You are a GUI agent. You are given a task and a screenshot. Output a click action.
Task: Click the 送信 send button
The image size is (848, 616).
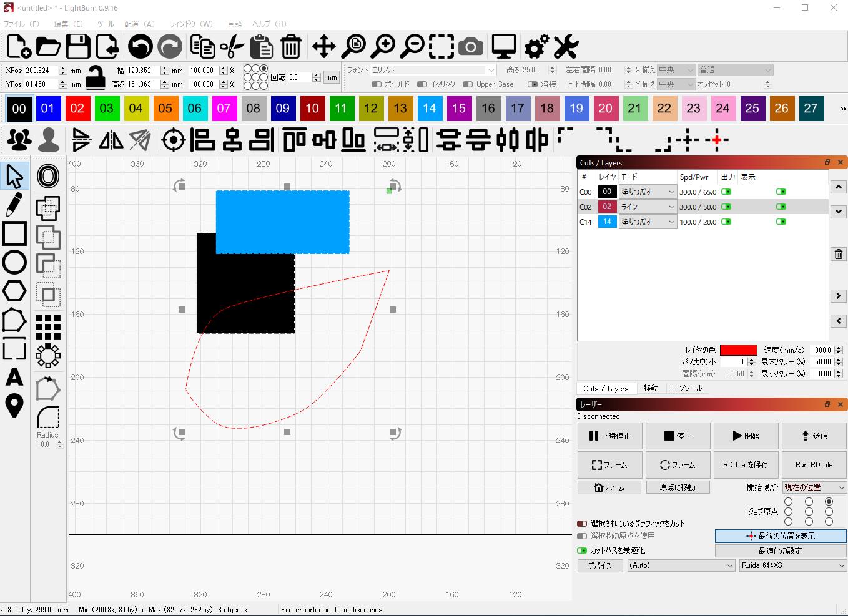(814, 436)
